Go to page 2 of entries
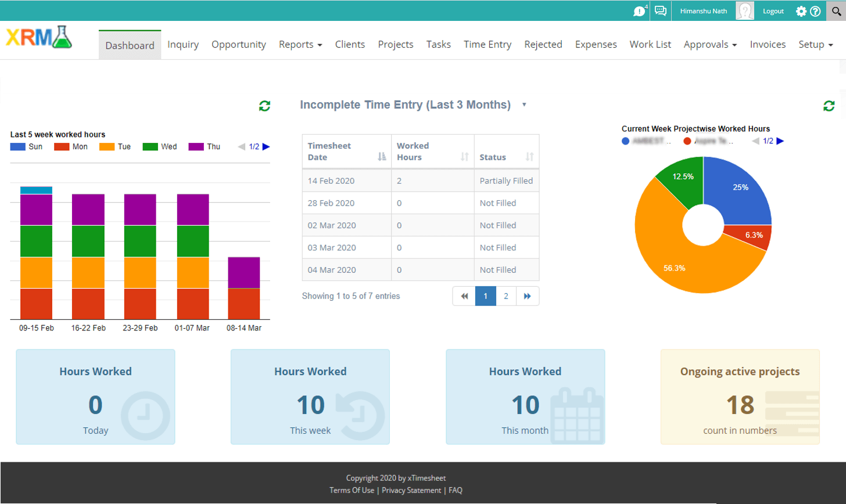 coord(506,296)
